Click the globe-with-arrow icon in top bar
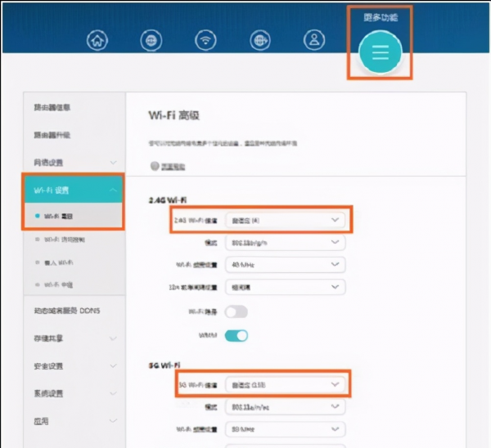The width and height of the screenshot is (491, 448). click(260, 40)
